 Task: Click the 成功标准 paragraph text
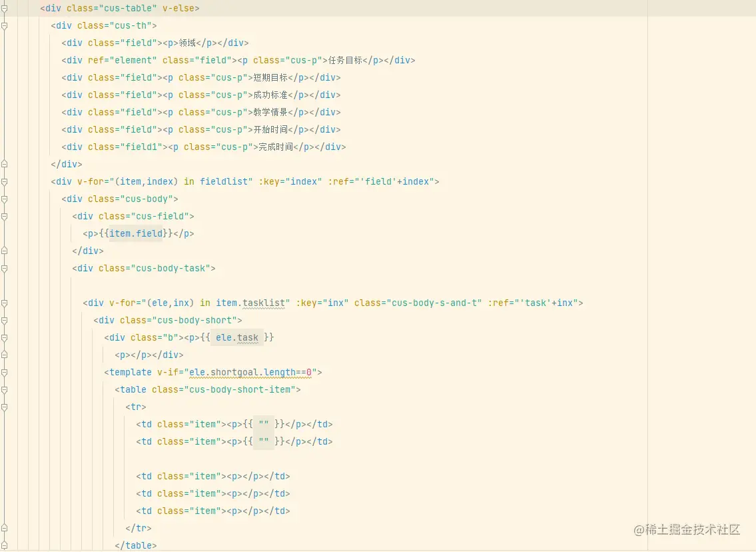pyautogui.click(x=270, y=95)
